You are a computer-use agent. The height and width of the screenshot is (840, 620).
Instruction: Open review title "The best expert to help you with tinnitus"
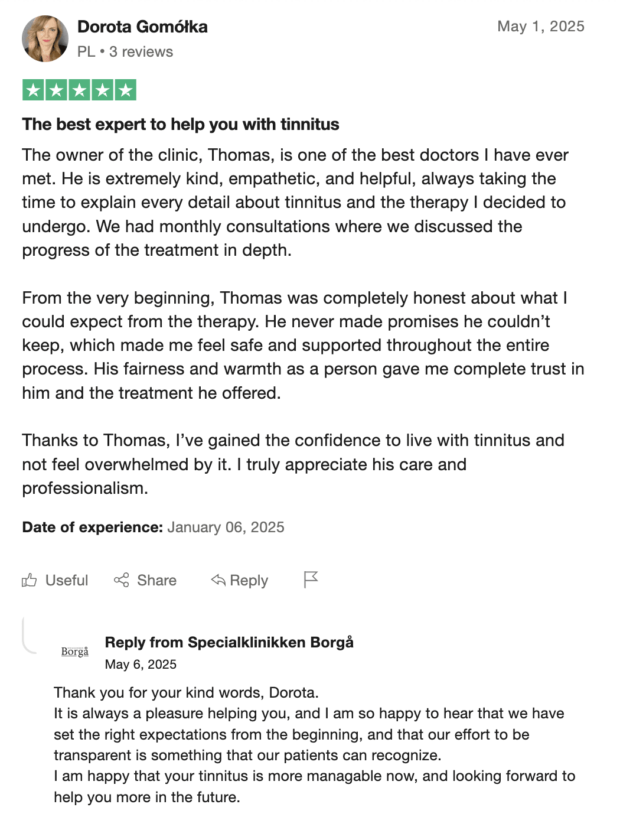pyautogui.click(x=181, y=125)
